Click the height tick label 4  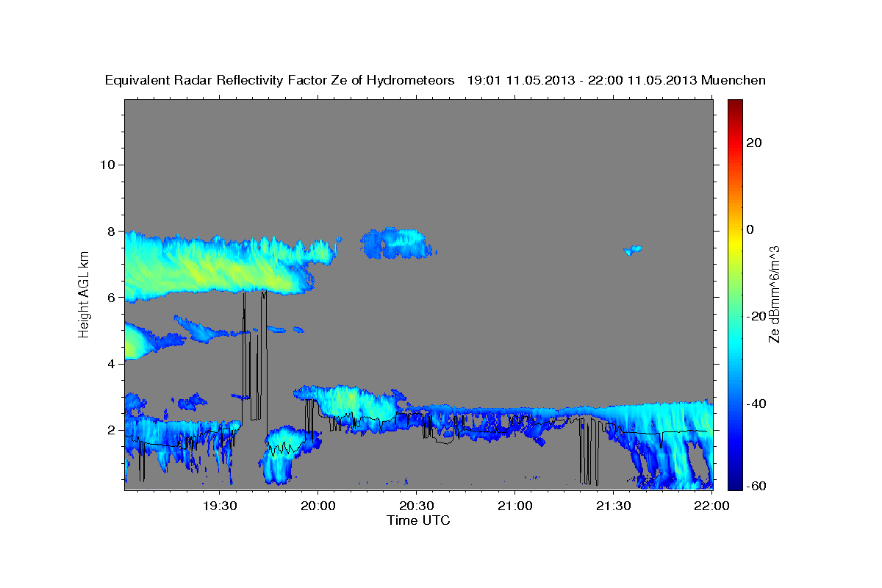(x=110, y=364)
